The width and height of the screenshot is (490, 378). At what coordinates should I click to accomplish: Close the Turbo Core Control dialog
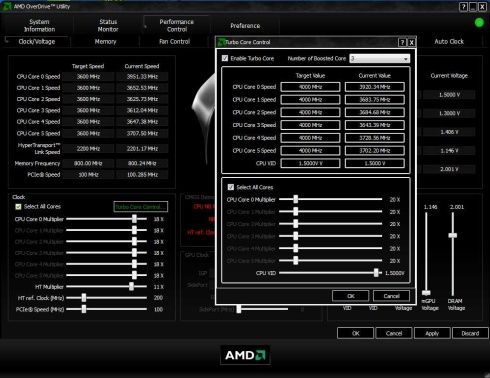[412, 42]
